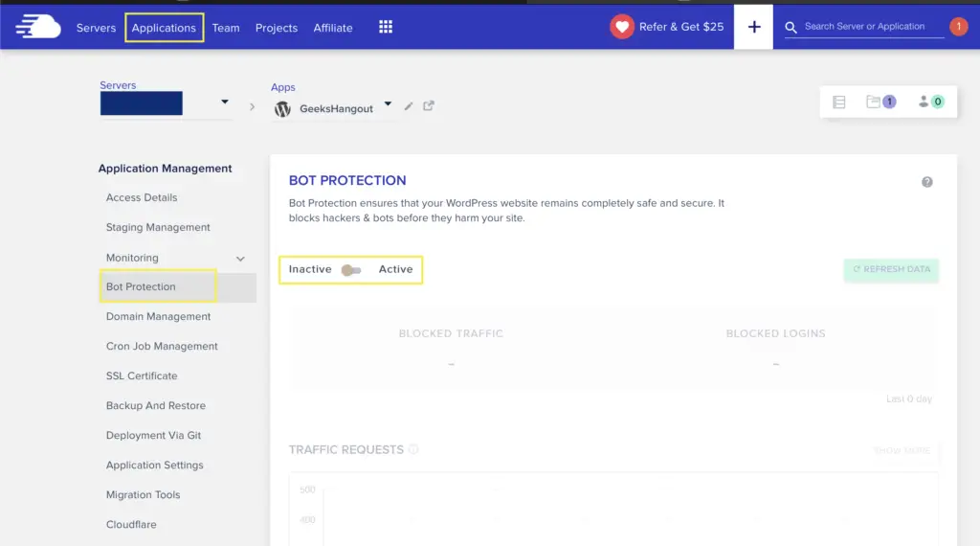This screenshot has width=980, height=546.
Task: Open the team members person icon
Action: (924, 102)
